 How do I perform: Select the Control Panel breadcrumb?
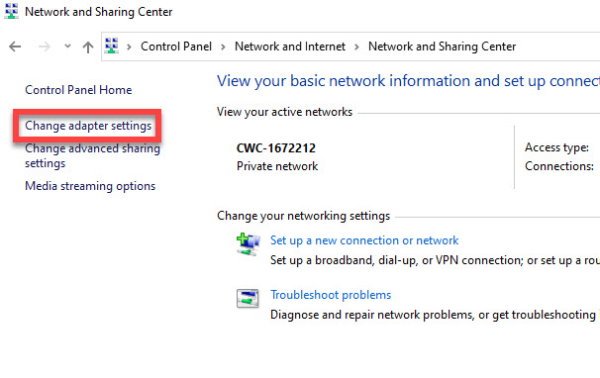click(176, 46)
